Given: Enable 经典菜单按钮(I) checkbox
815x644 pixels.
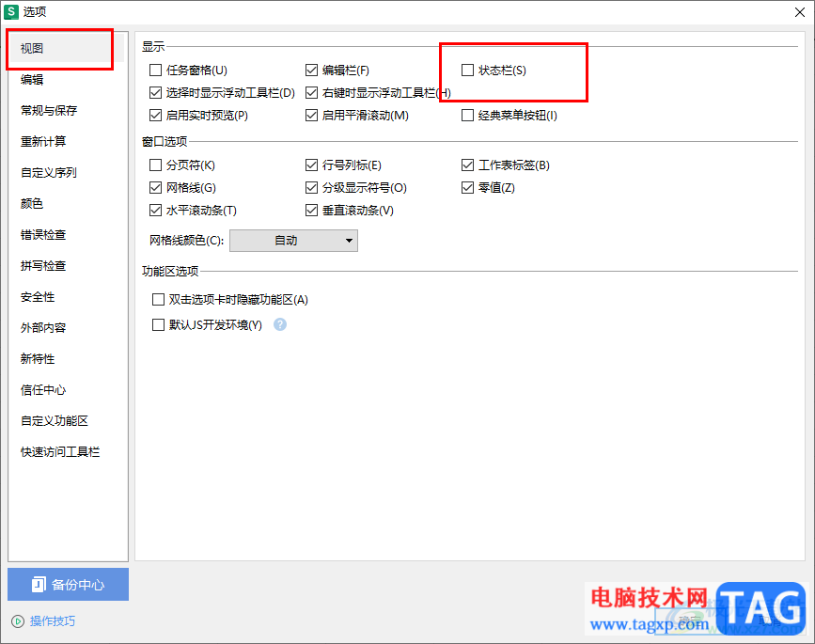Looking at the screenshot, I should (467, 115).
